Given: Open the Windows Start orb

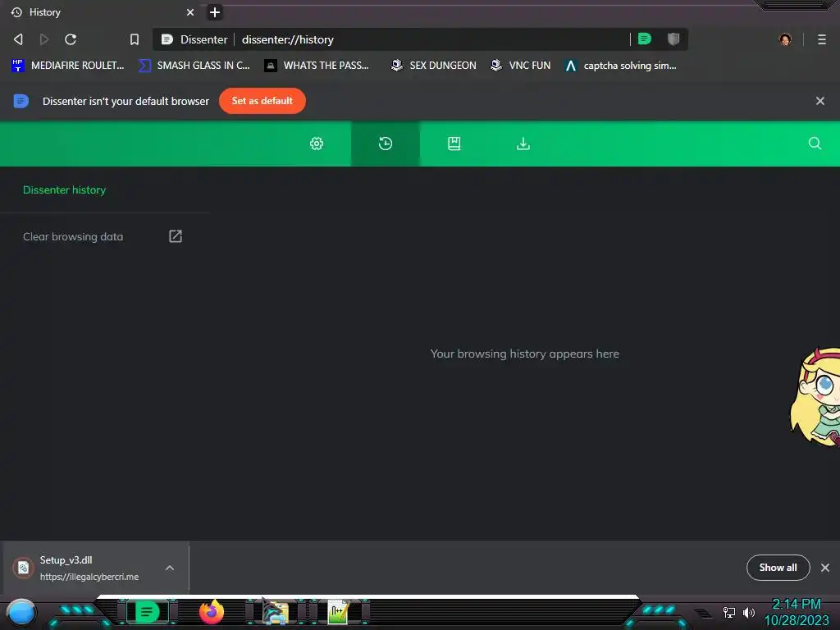Looking at the screenshot, I should pos(21,613).
